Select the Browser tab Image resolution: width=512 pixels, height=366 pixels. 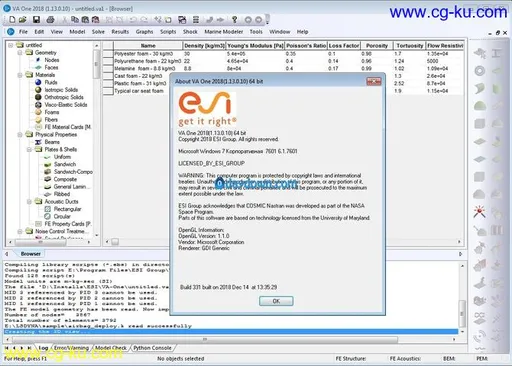pos(31,254)
